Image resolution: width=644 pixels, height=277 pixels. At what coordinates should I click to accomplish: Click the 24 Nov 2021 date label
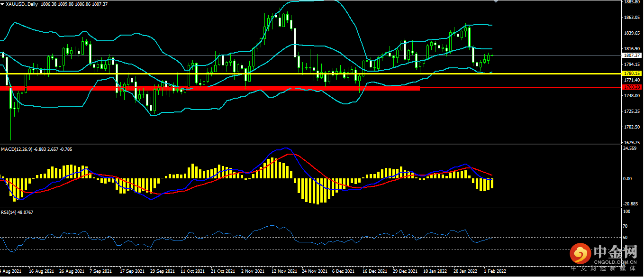pos(314,272)
